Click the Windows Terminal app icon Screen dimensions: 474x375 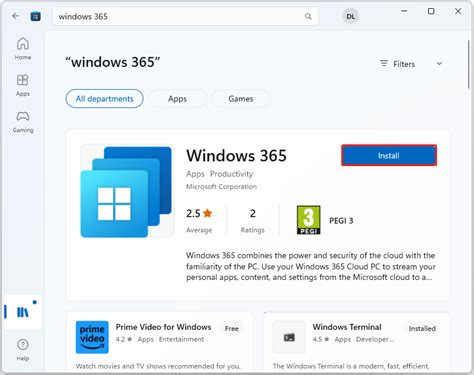[289, 337]
